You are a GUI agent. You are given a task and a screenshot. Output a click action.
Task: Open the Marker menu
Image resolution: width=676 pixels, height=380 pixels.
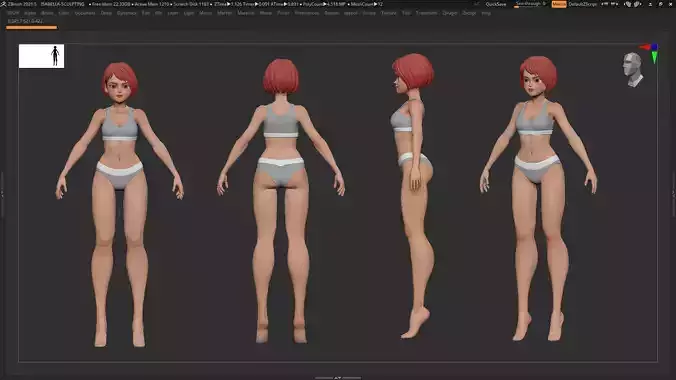coord(225,13)
